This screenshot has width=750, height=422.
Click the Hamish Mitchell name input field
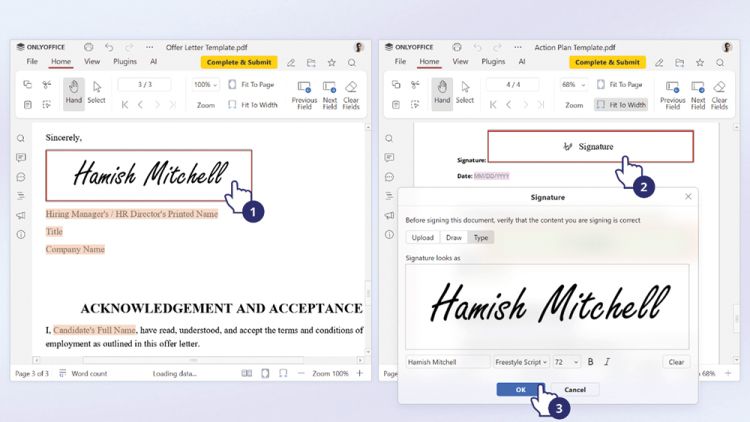[x=448, y=362]
